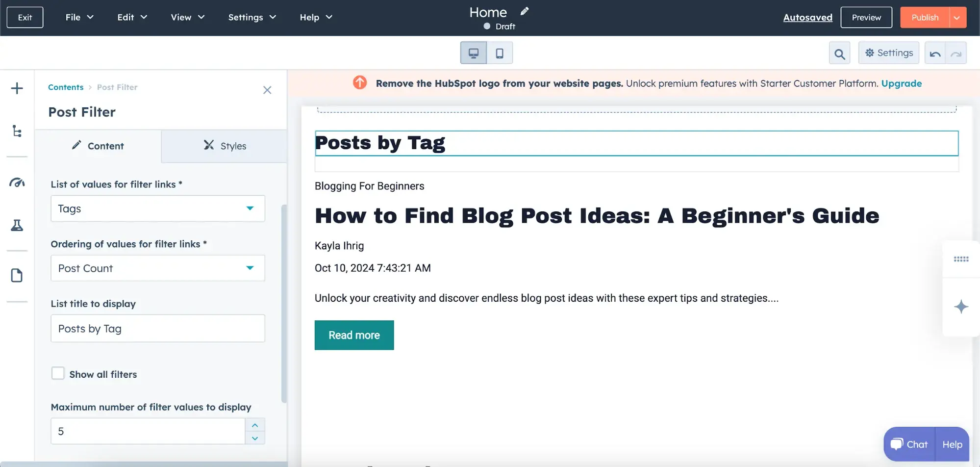Click the blog post title How to Find Blog Post Ideas

[597, 216]
